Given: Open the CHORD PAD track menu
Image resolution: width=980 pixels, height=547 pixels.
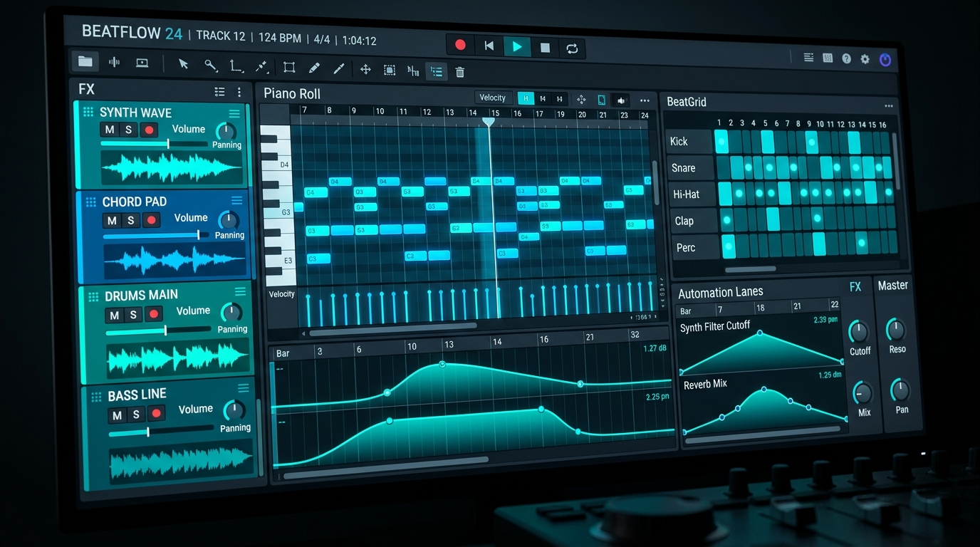Looking at the screenshot, I should click(x=237, y=201).
